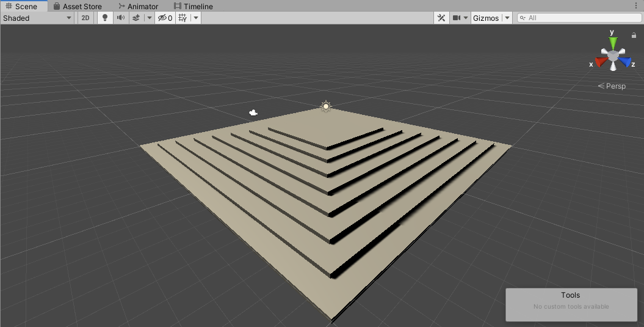Switch to the Animator tab
The image size is (644, 327).
[138, 6]
